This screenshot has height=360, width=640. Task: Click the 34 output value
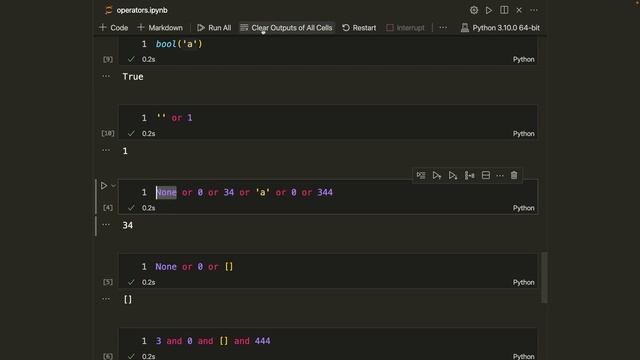[x=127, y=225]
